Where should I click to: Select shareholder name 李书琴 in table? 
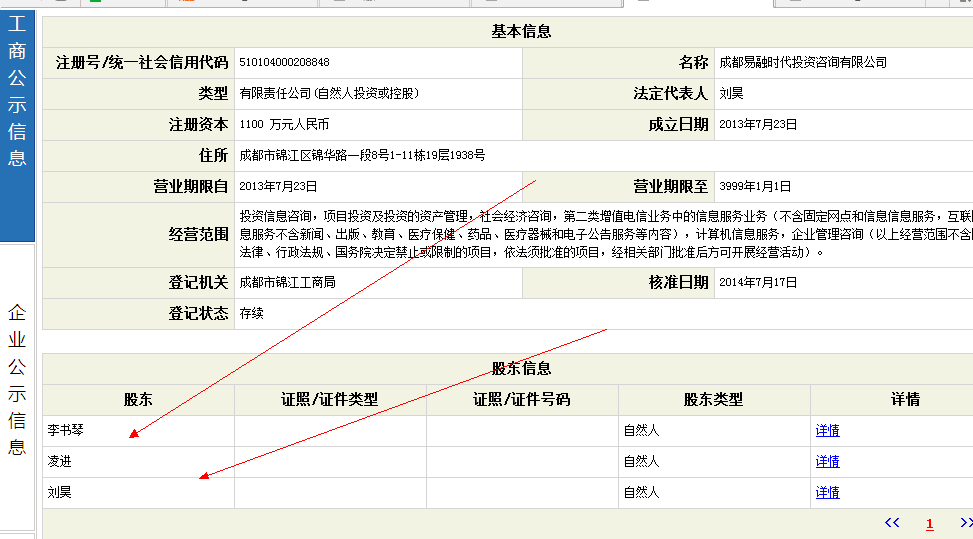tap(66, 431)
